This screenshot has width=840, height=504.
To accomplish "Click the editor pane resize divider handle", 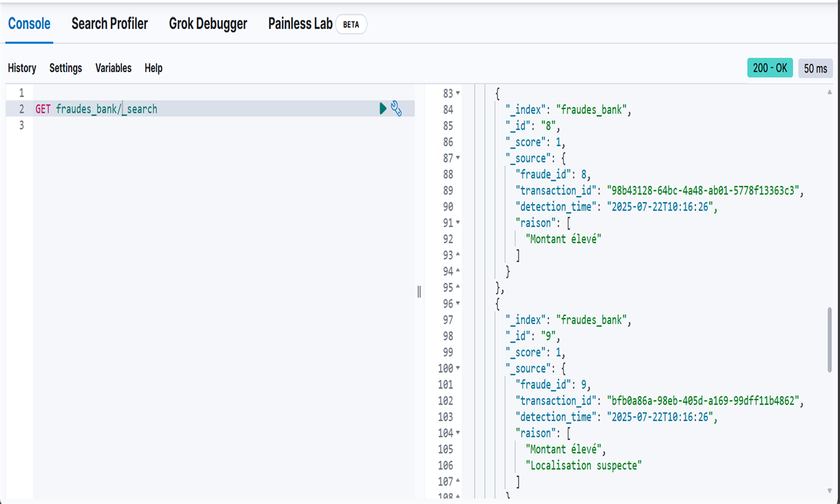I will coord(419,291).
